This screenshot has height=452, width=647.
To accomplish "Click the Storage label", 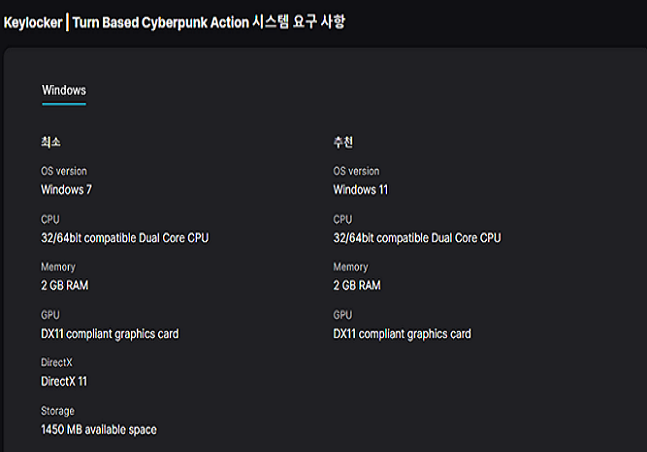I will pyautogui.click(x=58, y=411).
